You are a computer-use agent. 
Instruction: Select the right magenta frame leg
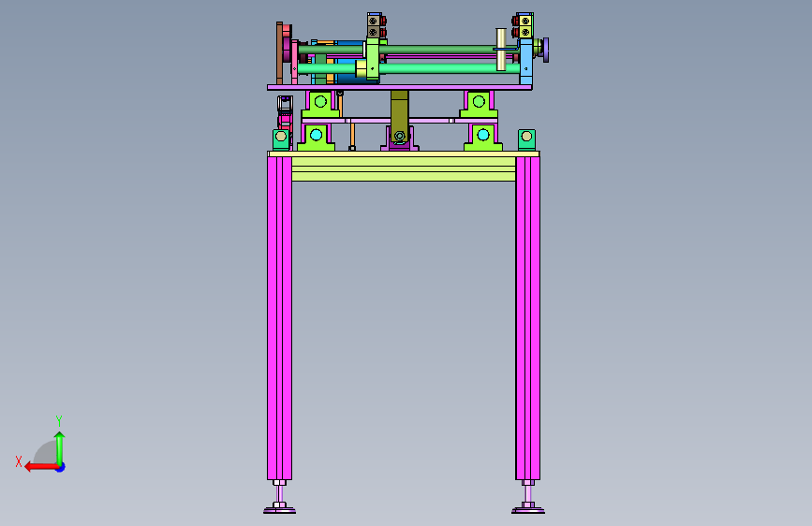(527, 318)
